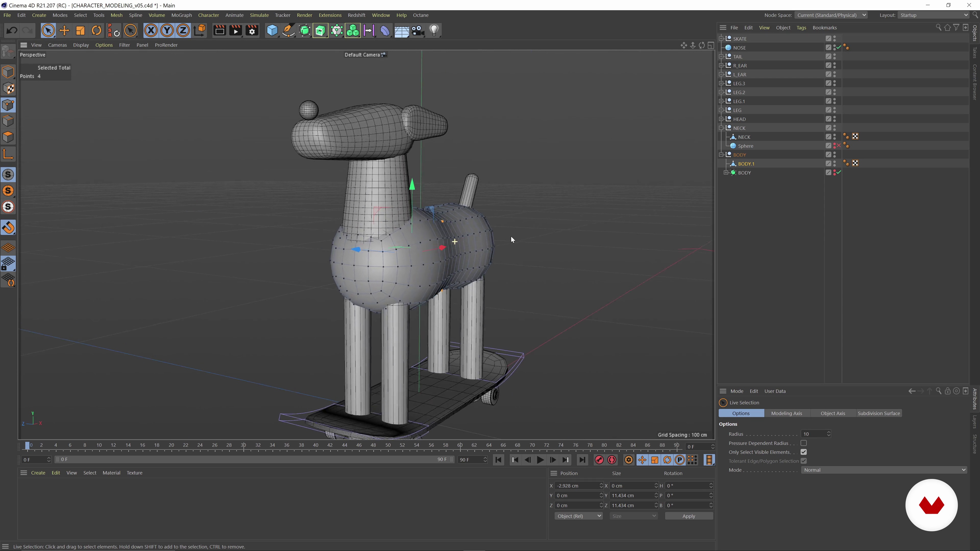Open Simulate menu
Screen dimensions: 980x551
coord(259,15)
